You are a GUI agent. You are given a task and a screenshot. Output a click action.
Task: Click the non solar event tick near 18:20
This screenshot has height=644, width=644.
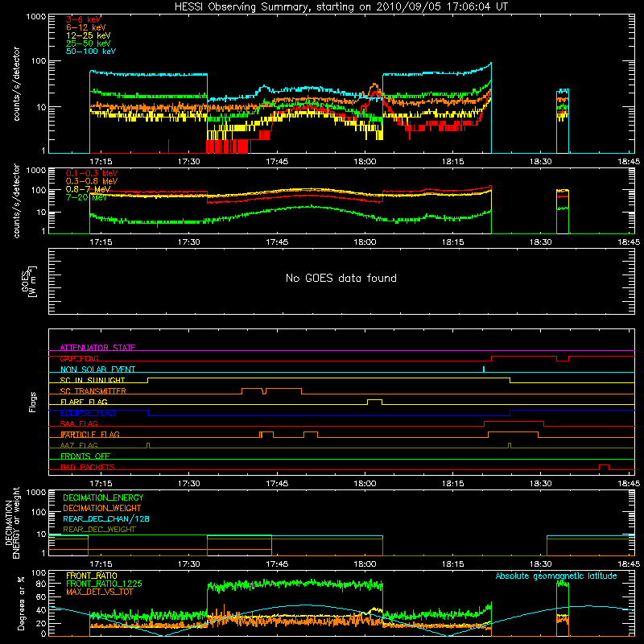click(484, 369)
